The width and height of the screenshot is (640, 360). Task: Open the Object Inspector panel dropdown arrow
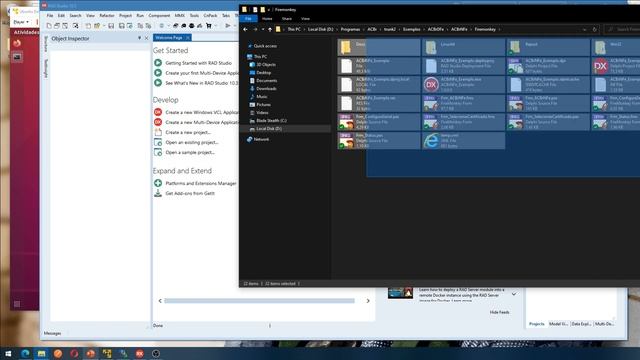(x=139, y=38)
